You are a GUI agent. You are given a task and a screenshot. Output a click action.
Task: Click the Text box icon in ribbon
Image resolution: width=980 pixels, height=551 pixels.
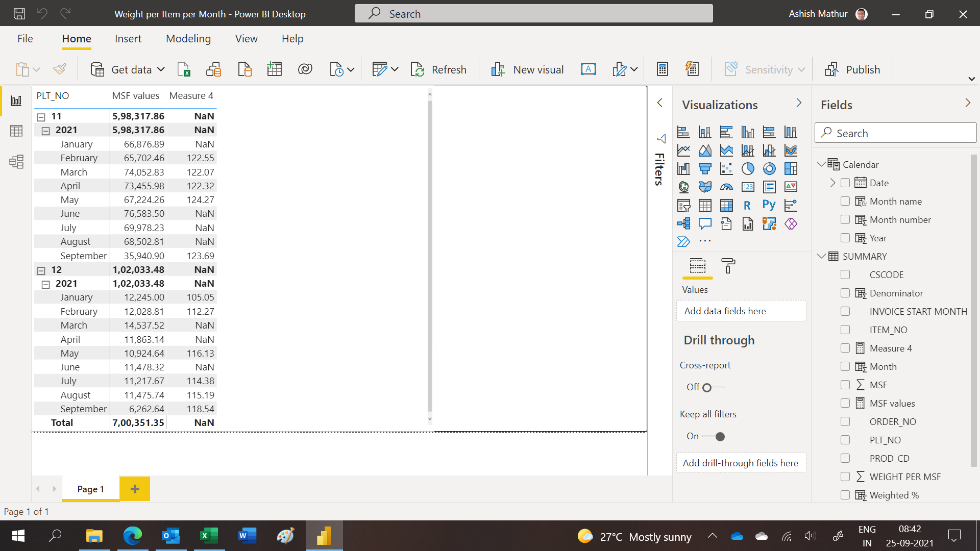pyautogui.click(x=589, y=69)
